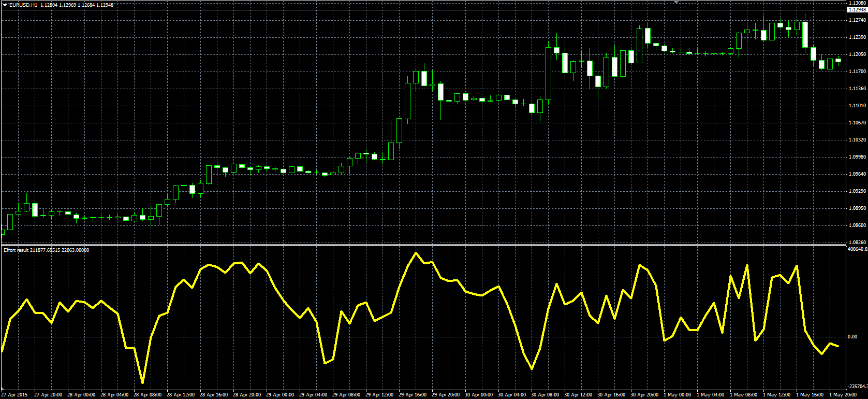
Task: Click the 29 Apr 20:00 time label
Action: (x=446, y=395)
